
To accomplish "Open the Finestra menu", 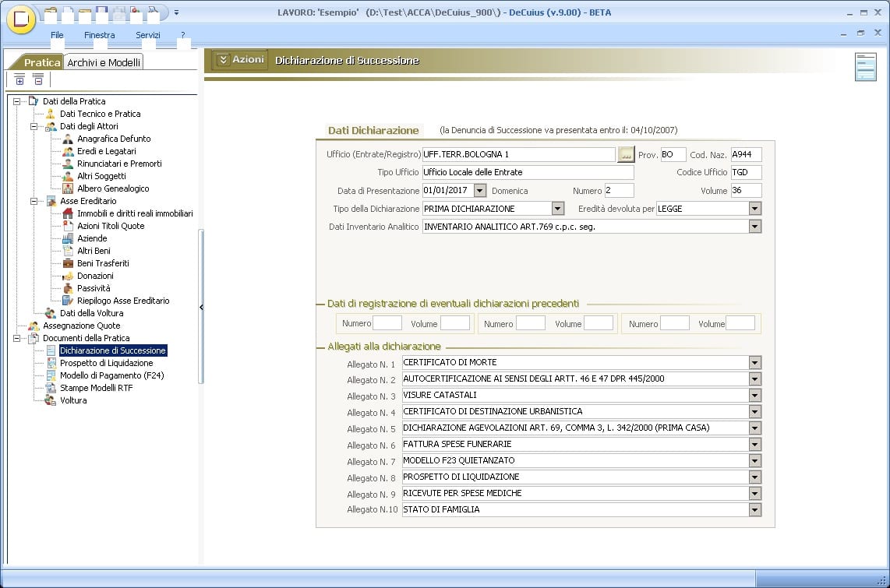I will click(x=99, y=35).
